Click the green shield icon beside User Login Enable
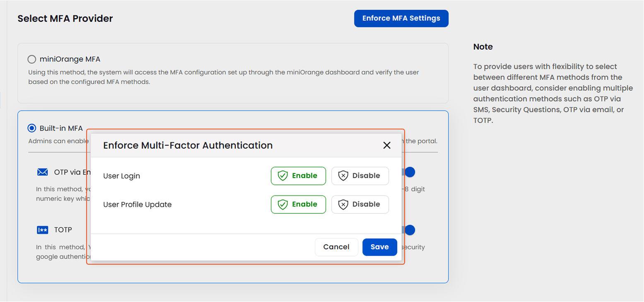The height and width of the screenshot is (302, 644). (282, 176)
